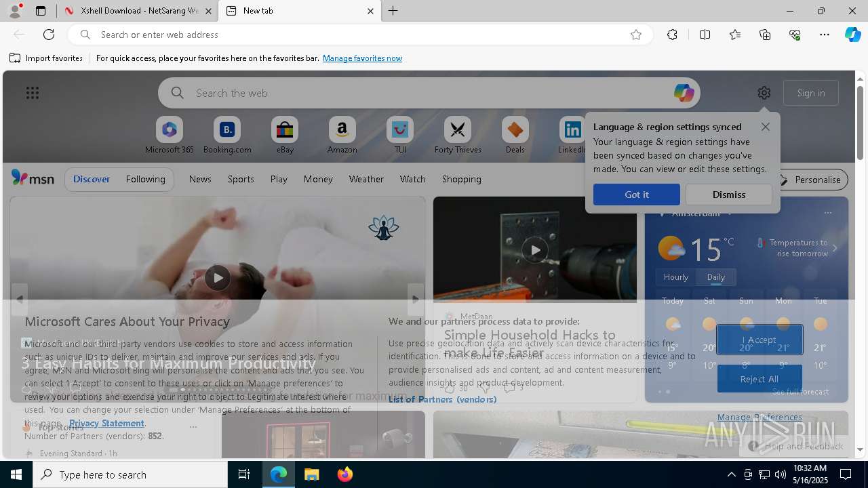Image resolution: width=868 pixels, height=488 pixels.
Task: Open the News menu item
Action: 200,179
